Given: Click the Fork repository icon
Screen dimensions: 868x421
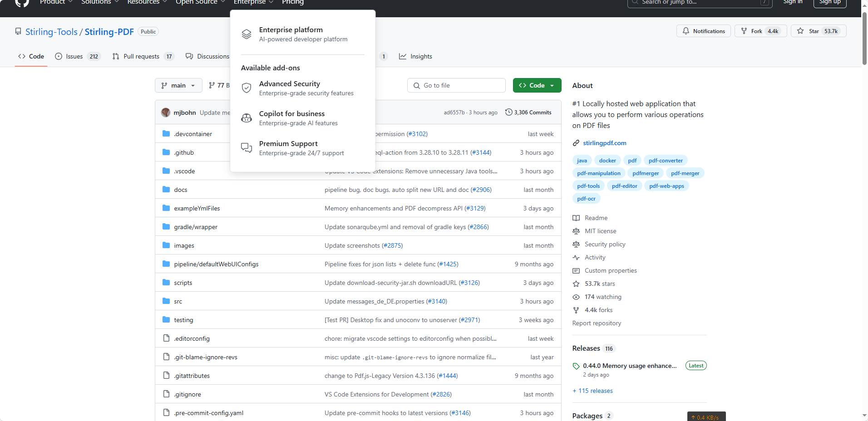Looking at the screenshot, I should pyautogui.click(x=744, y=31).
